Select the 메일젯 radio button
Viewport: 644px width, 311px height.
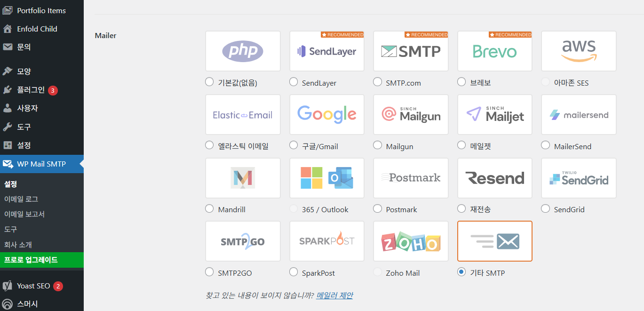point(461,145)
